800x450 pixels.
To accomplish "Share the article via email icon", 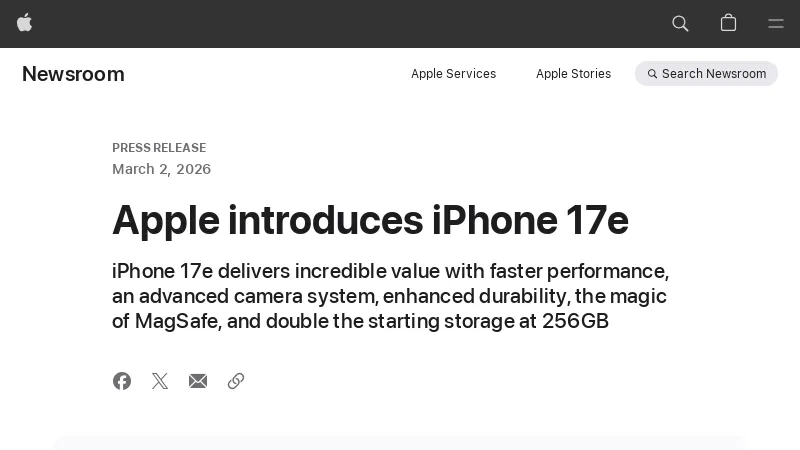I will pyautogui.click(x=198, y=381).
